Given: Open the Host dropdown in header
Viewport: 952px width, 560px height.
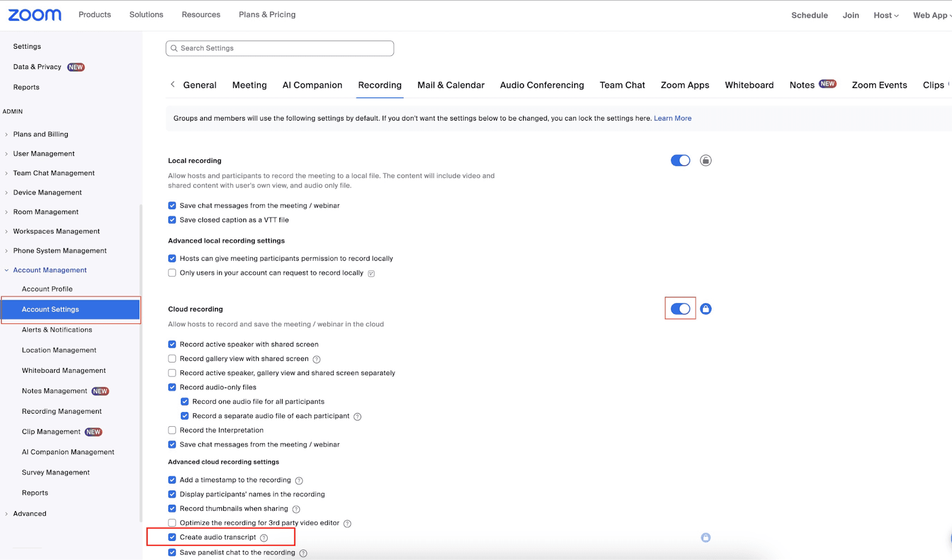Looking at the screenshot, I should click(x=886, y=15).
